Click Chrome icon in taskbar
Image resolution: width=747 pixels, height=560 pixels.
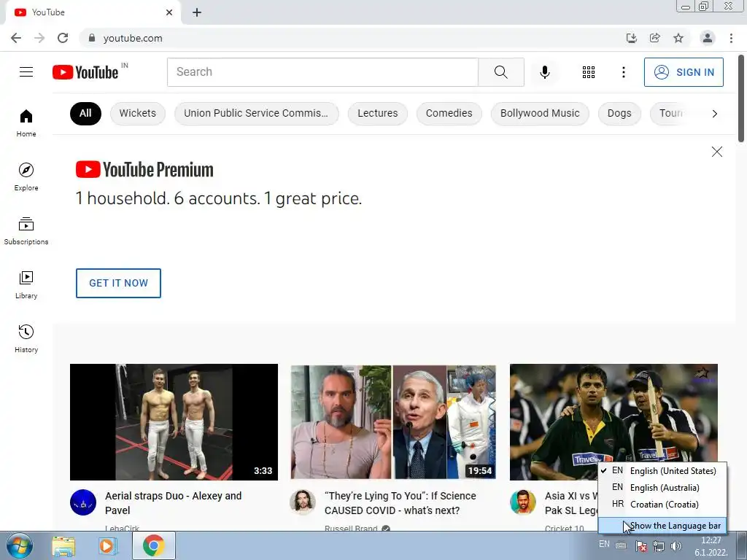point(153,545)
